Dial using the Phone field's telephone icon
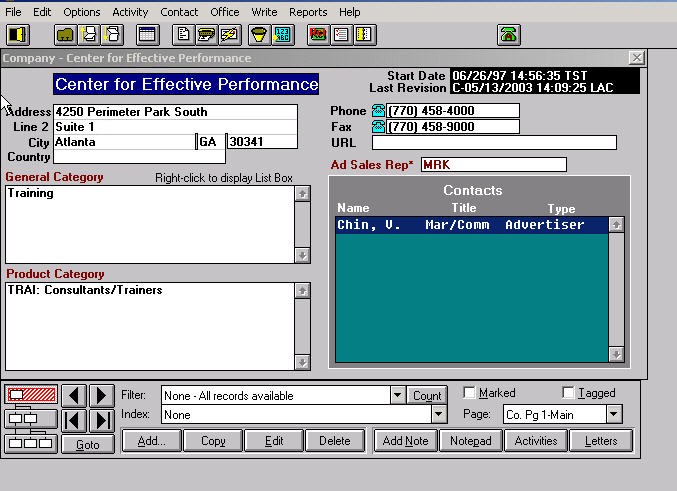Screen dimensions: 677x491 [378, 111]
